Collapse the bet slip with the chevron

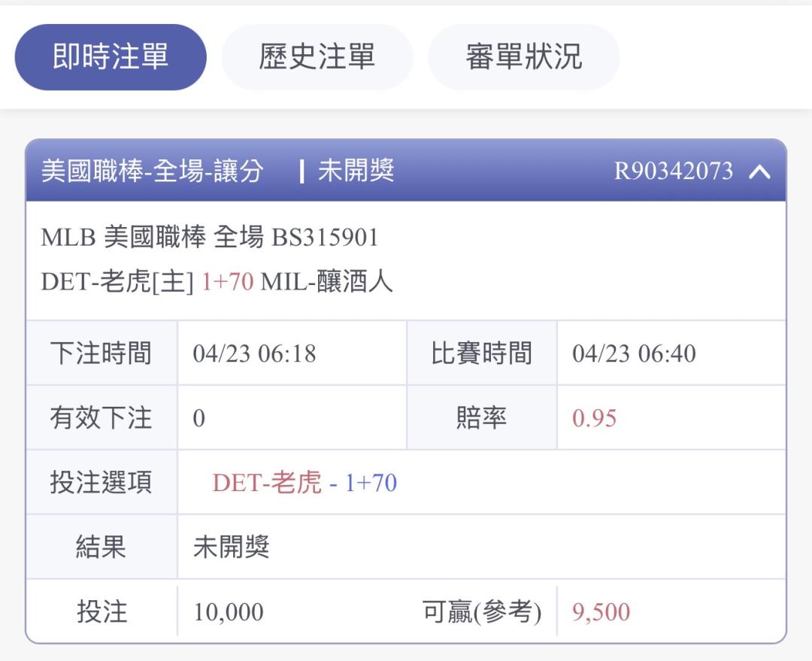coord(760,171)
